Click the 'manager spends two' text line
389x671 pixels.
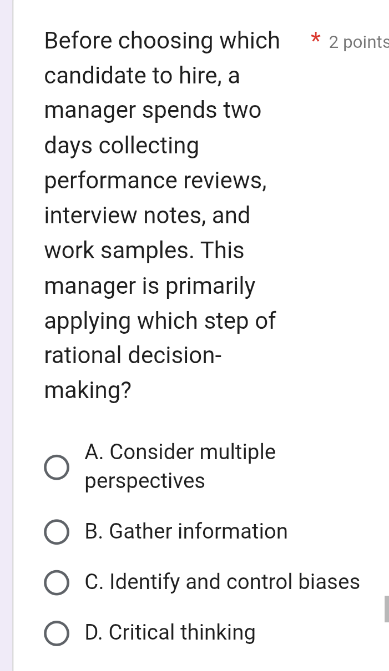pos(153,111)
